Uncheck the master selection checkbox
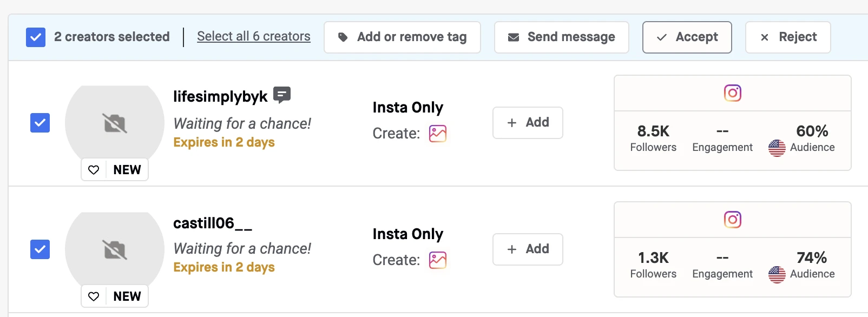Viewport: 868px width, 317px height. (x=36, y=37)
